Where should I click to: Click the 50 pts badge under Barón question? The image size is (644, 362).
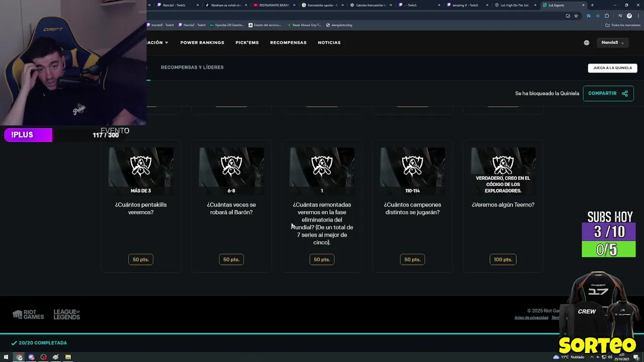click(x=231, y=259)
